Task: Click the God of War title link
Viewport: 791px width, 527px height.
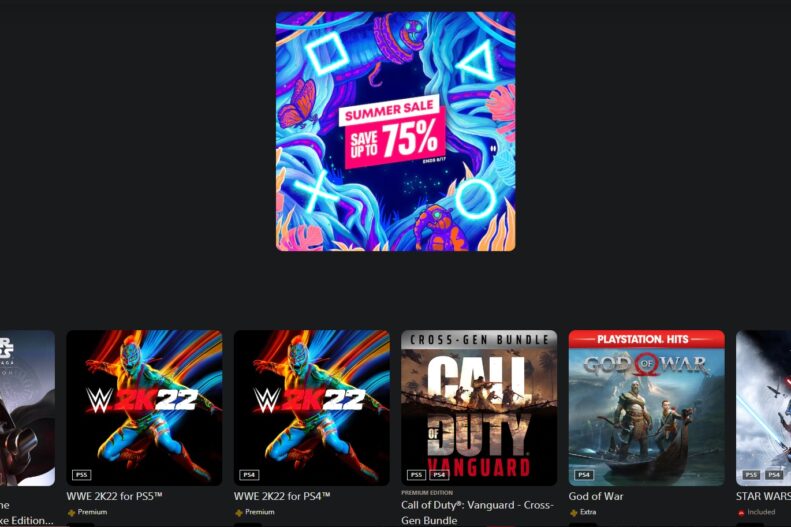Action: 596,496
